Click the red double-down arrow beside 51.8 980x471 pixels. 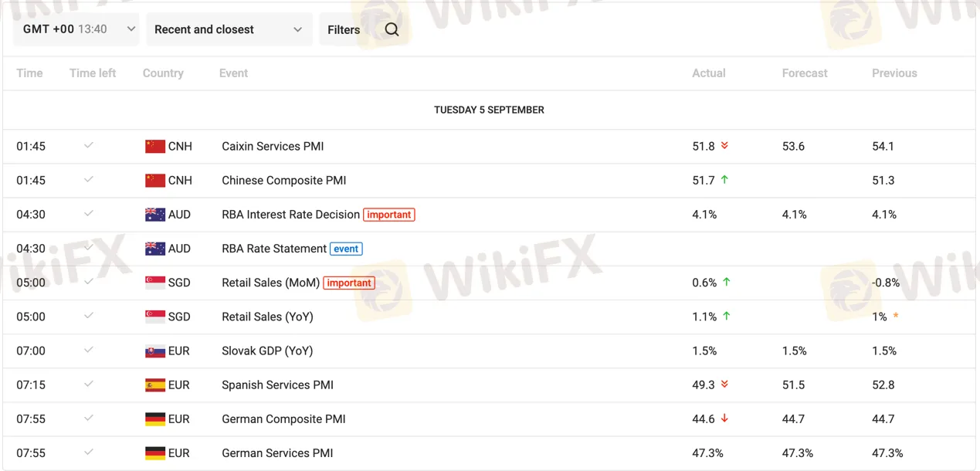coord(724,146)
